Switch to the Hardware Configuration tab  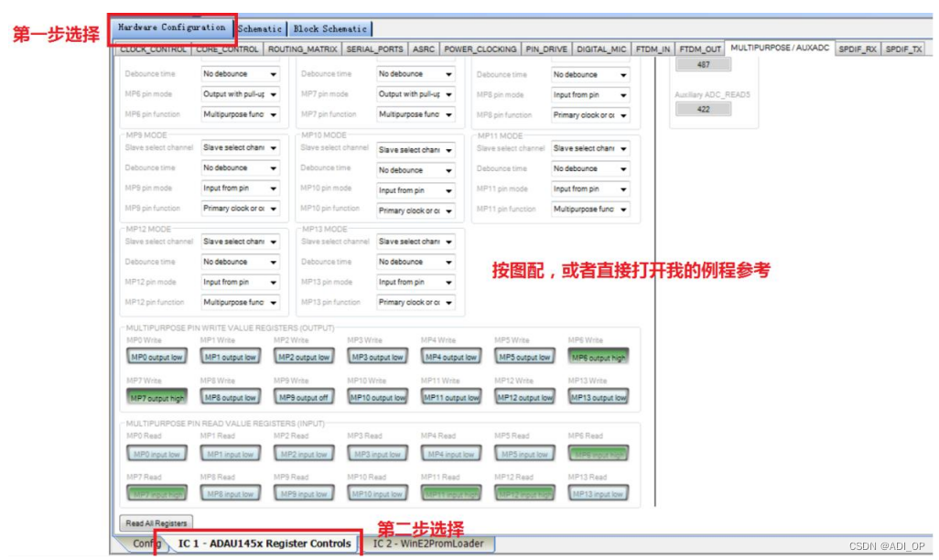(x=172, y=27)
